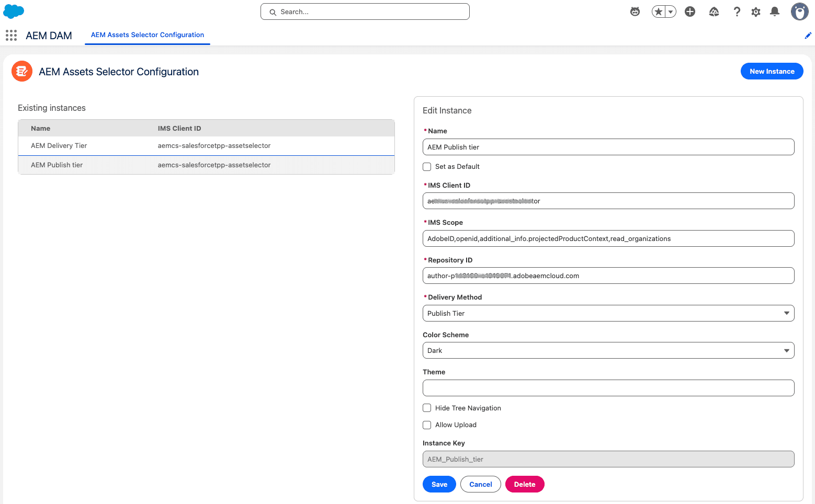Open the Delivery Method dropdown
815x504 pixels.
[608, 313]
